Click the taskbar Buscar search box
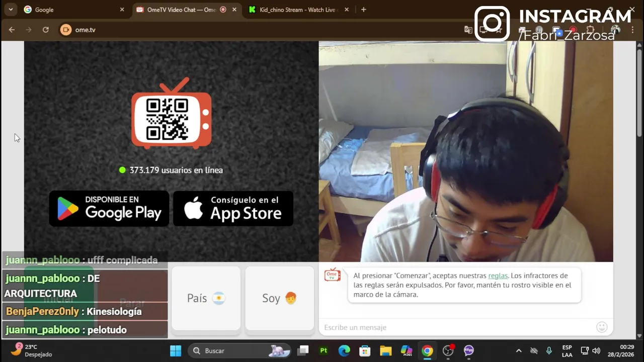644x362 pixels. 239,350
